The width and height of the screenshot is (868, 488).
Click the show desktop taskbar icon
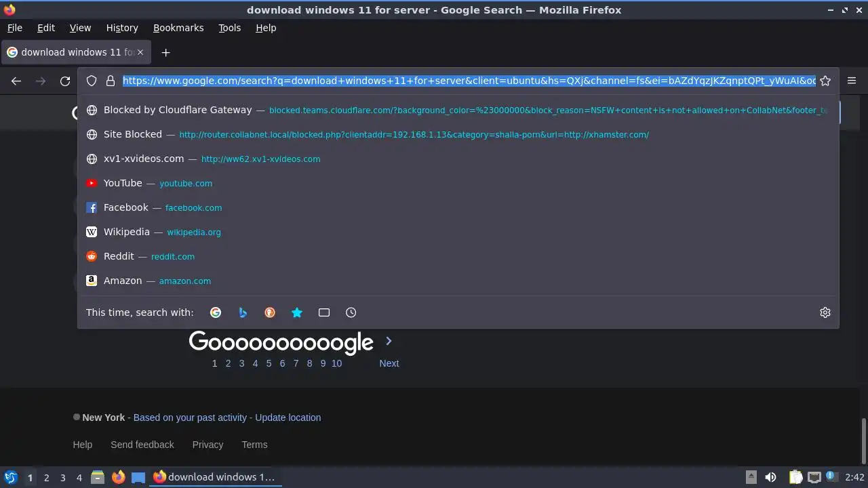[x=138, y=477]
